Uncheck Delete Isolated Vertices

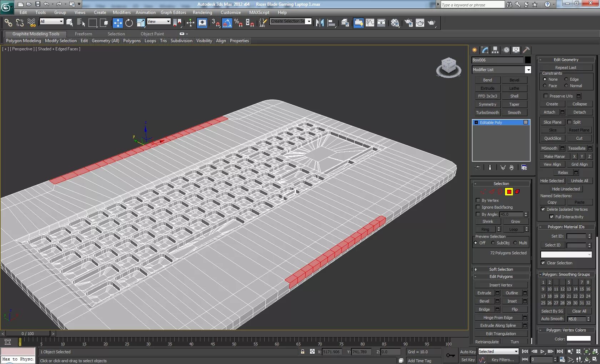543,209
